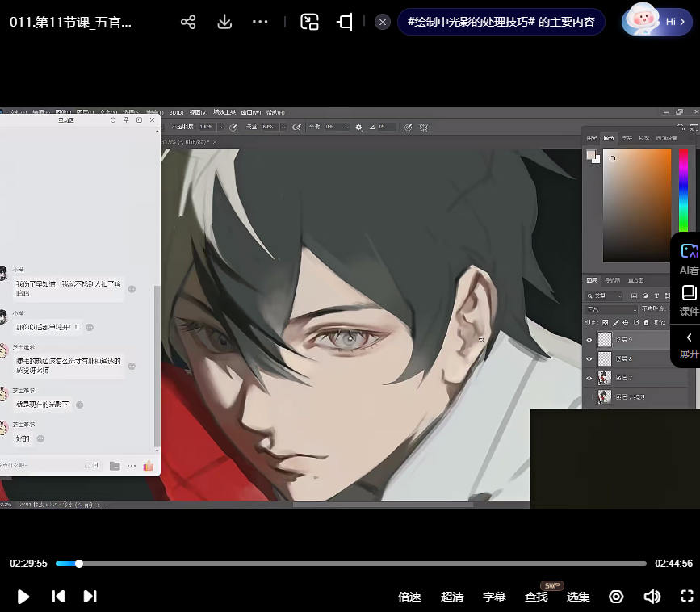Skip to the next episode
Image resolution: width=700 pixels, height=612 pixels.
coord(90,597)
